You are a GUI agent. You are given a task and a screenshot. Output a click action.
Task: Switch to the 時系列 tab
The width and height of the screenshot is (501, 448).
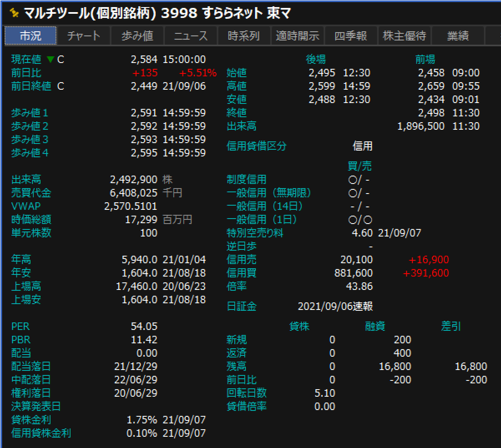(x=244, y=36)
